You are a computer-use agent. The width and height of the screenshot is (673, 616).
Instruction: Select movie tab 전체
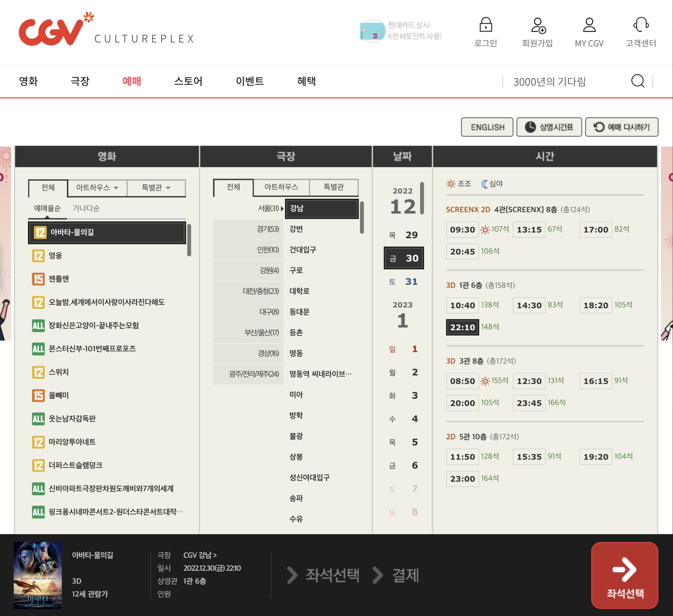tap(48, 188)
